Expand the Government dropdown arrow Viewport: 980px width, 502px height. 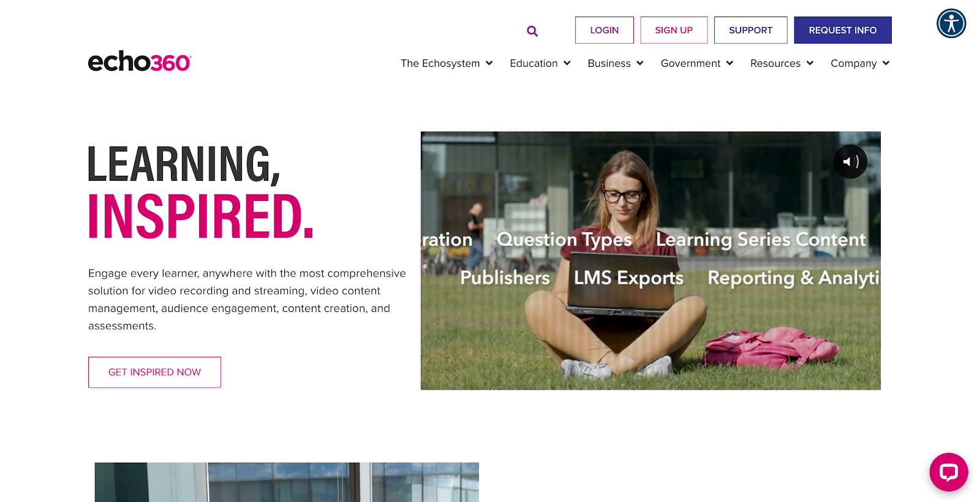coord(729,63)
